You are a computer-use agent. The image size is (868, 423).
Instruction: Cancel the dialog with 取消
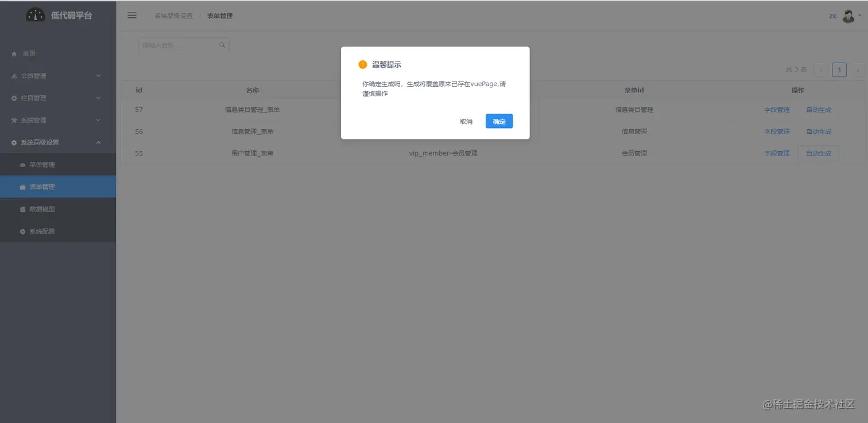[466, 121]
